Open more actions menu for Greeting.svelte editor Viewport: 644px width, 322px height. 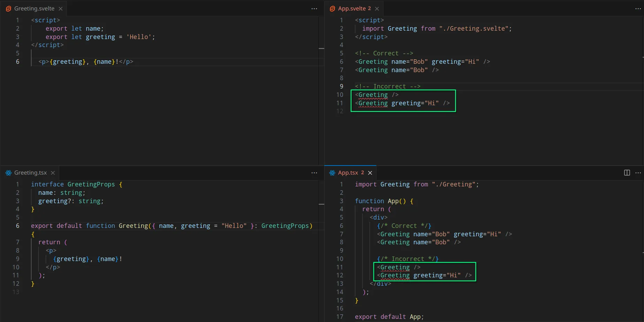tap(314, 9)
